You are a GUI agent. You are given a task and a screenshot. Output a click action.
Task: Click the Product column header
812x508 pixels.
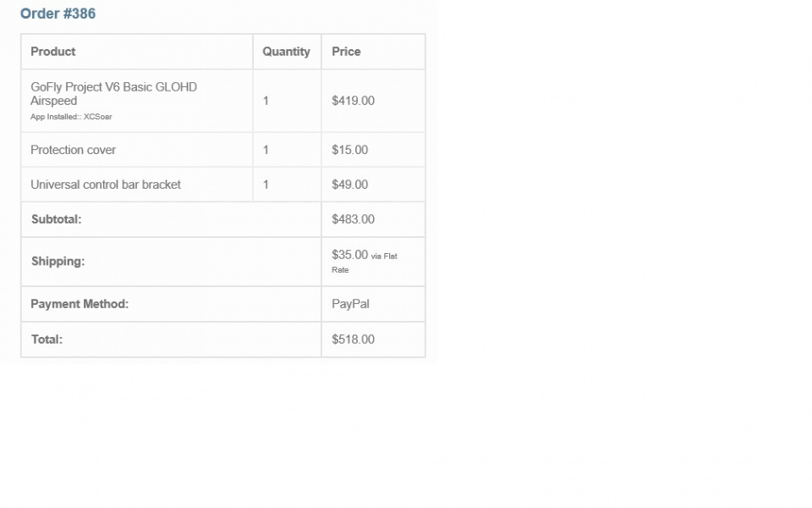coord(52,52)
